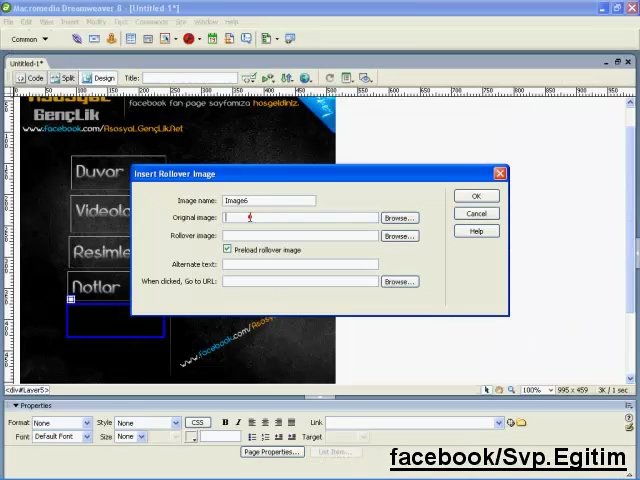The image size is (640, 480).
Task: Open the Images icon dropdown arrow
Action: [x=176, y=39]
